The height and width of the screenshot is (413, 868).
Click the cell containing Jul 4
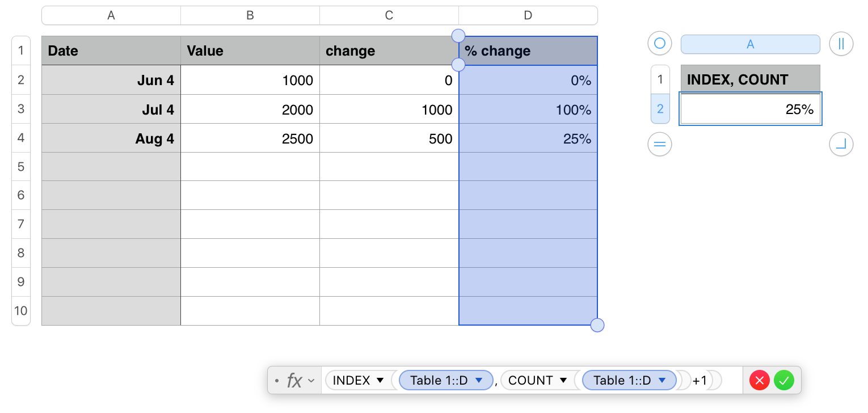[111, 109]
